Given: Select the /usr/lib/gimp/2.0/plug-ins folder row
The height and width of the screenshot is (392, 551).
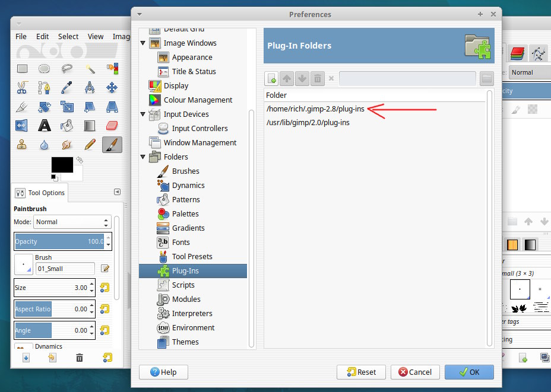Looking at the screenshot, I should pos(376,123).
